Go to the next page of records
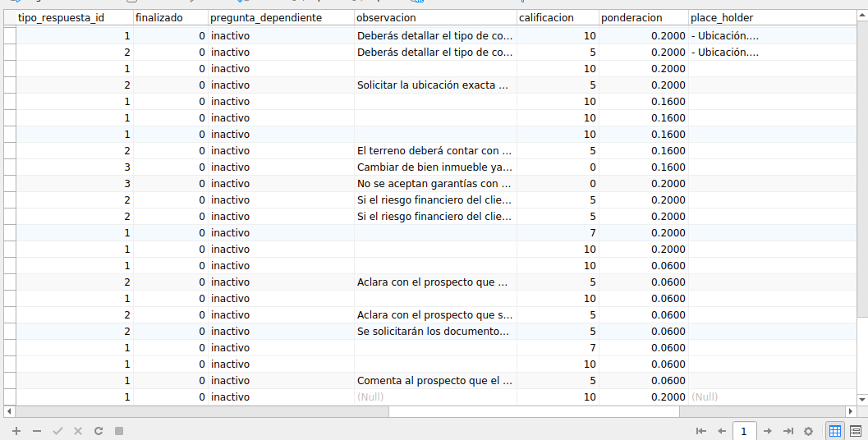 pyautogui.click(x=767, y=431)
